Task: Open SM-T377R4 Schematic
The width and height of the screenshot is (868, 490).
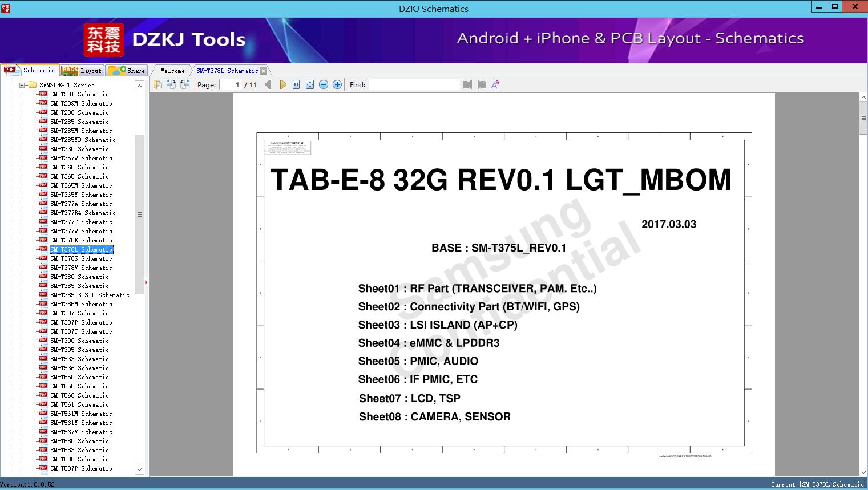Action: (83, 213)
